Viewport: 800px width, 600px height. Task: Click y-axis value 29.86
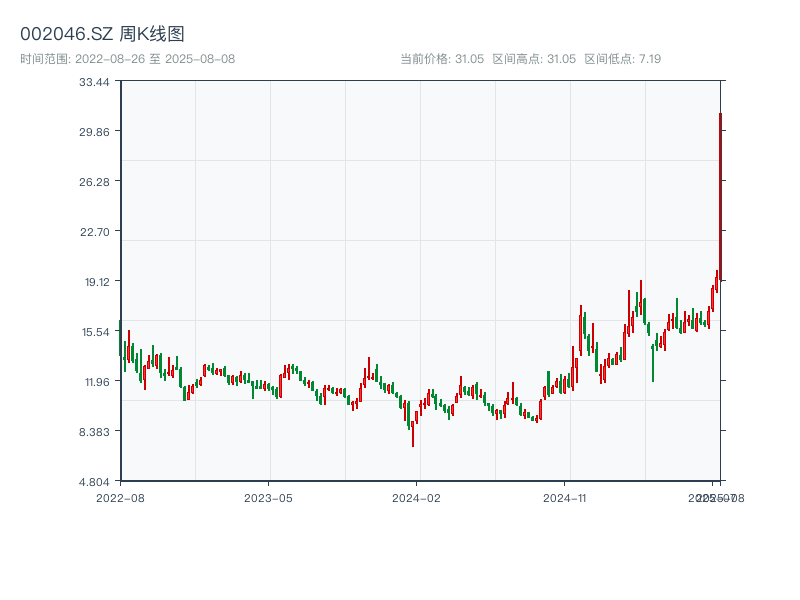pyautogui.click(x=94, y=132)
